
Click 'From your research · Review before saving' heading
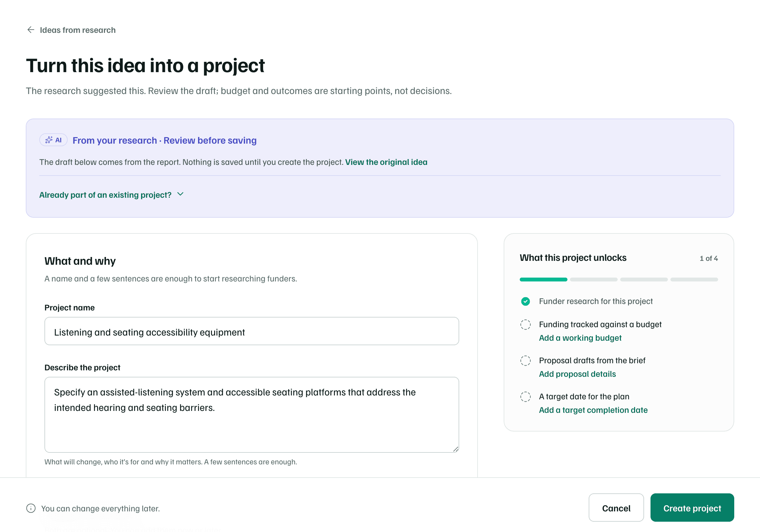[x=165, y=140]
